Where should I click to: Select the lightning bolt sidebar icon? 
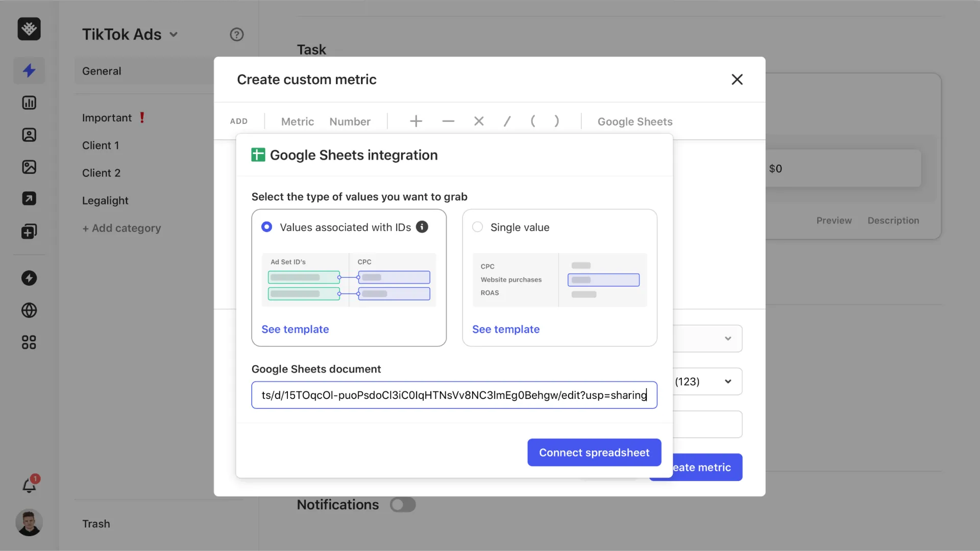coord(29,70)
